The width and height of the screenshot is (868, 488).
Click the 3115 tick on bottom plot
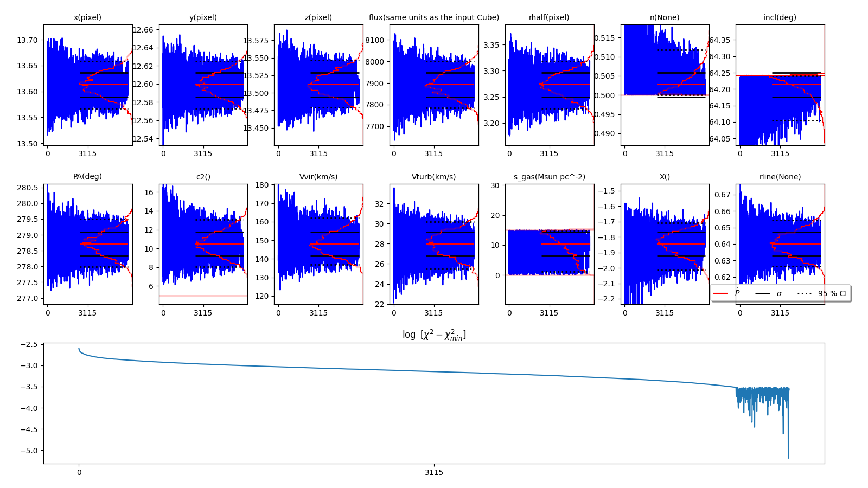(x=433, y=472)
